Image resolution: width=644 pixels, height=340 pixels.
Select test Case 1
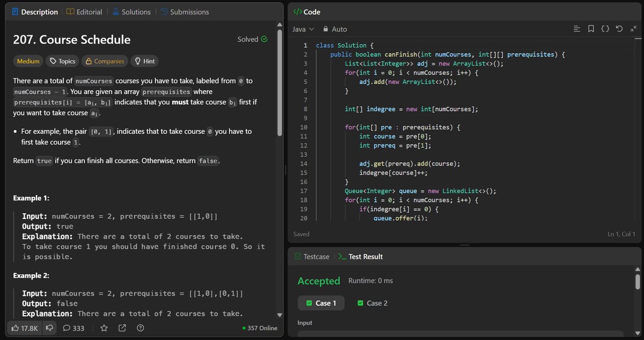[x=321, y=303]
